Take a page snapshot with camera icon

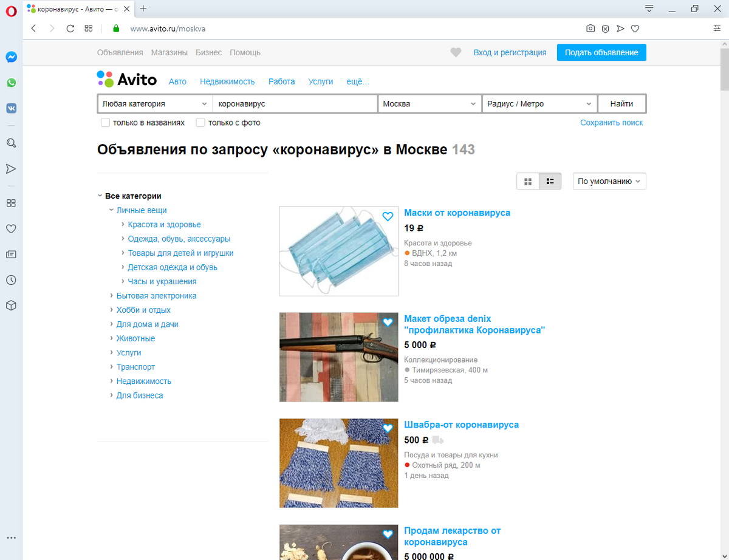click(x=590, y=28)
